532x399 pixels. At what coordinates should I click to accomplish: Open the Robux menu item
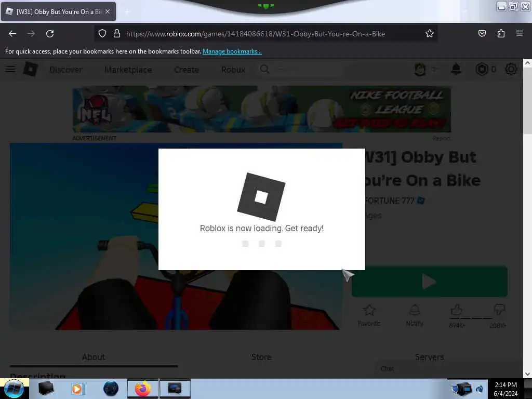coord(233,70)
